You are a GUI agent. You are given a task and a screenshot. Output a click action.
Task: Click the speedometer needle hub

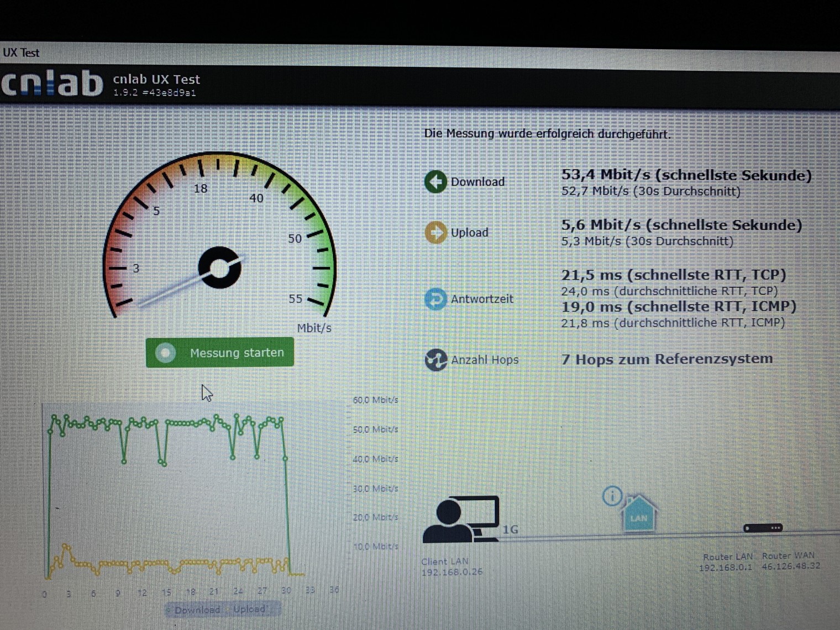click(220, 267)
